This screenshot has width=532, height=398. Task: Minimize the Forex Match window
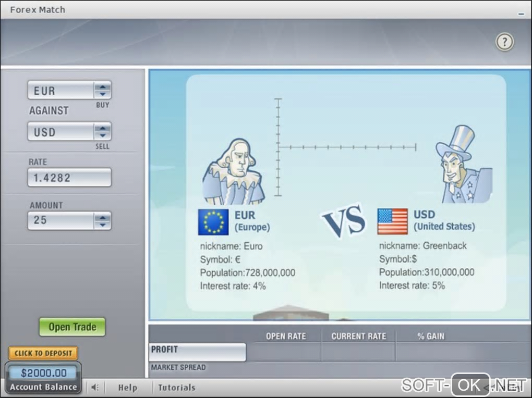pos(521,14)
